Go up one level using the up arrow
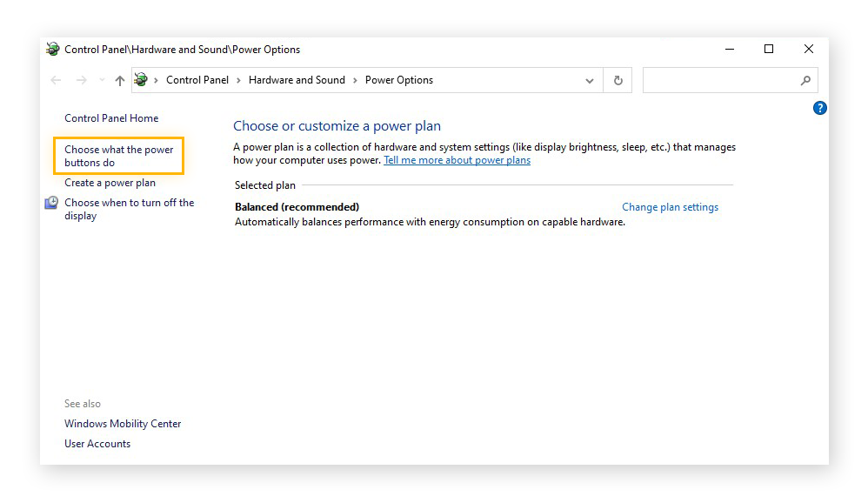The width and height of the screenshot is (868, 503). 119,80
